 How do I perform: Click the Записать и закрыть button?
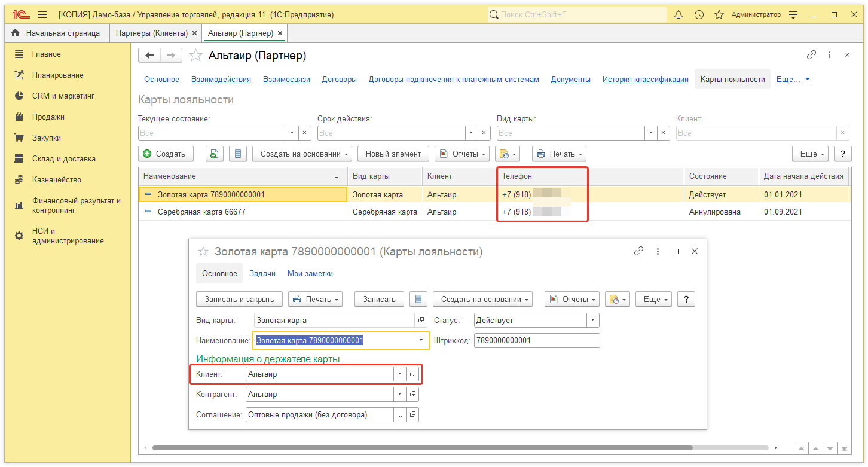(239, 300)
